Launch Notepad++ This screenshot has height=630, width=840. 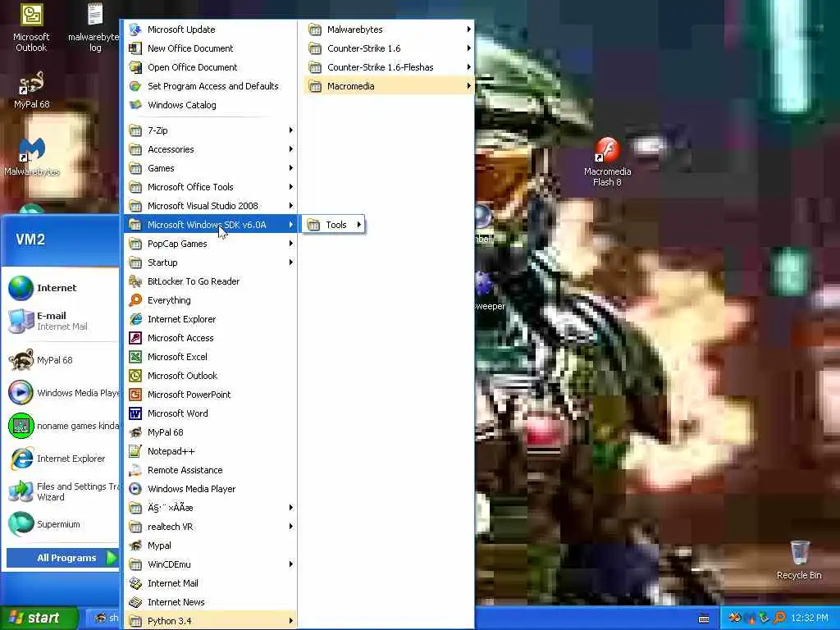click(x=211, y=451)
